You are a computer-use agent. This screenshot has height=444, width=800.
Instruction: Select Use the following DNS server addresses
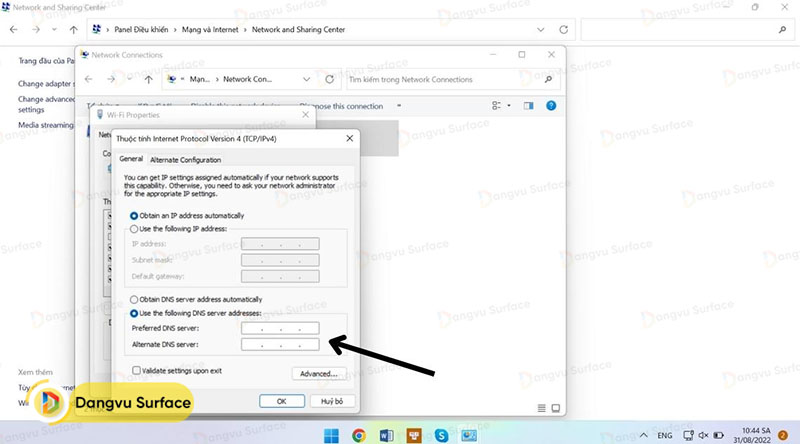(x=195, y=313)
